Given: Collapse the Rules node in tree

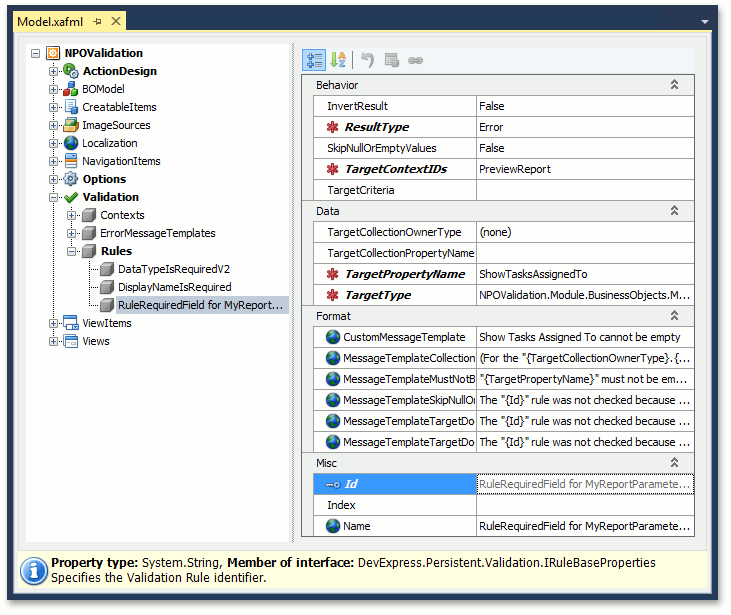Looking at the screenshot, I should point(72,251).
